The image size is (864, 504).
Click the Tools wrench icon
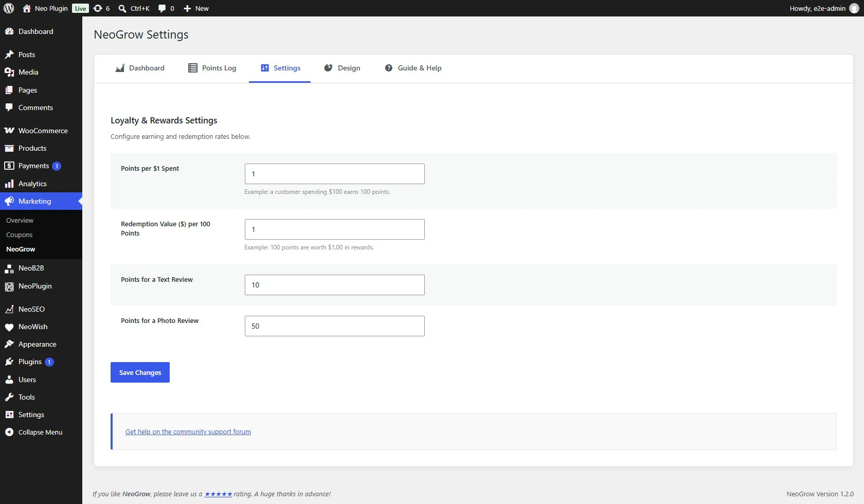tap(9, 397)
